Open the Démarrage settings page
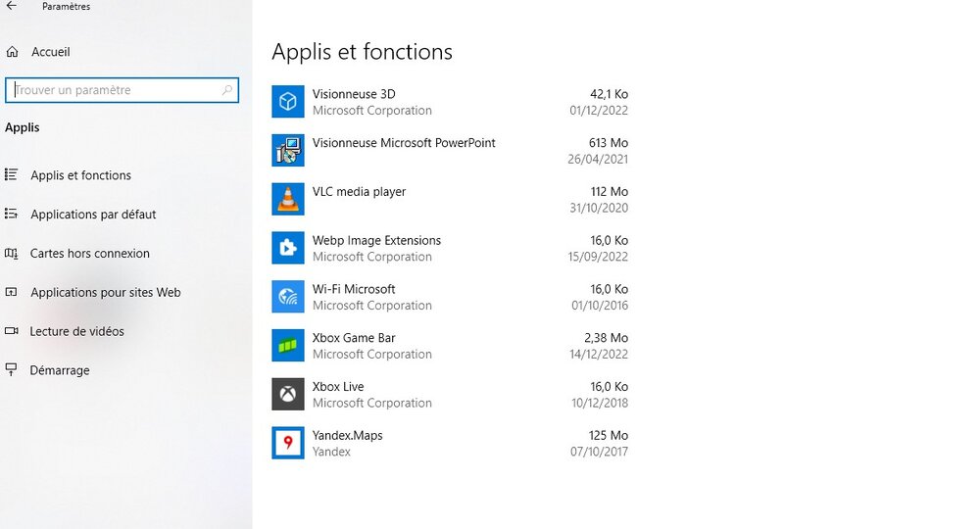The image size is (980, 529). tap(60, 370)
